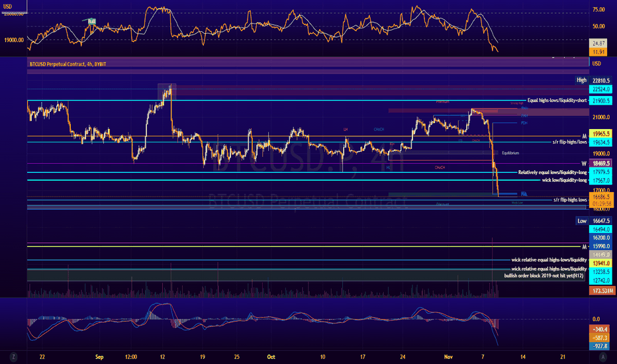617x364 pixels.
Task: Select the current price label 16686.5
Action: tap(601, 197)
